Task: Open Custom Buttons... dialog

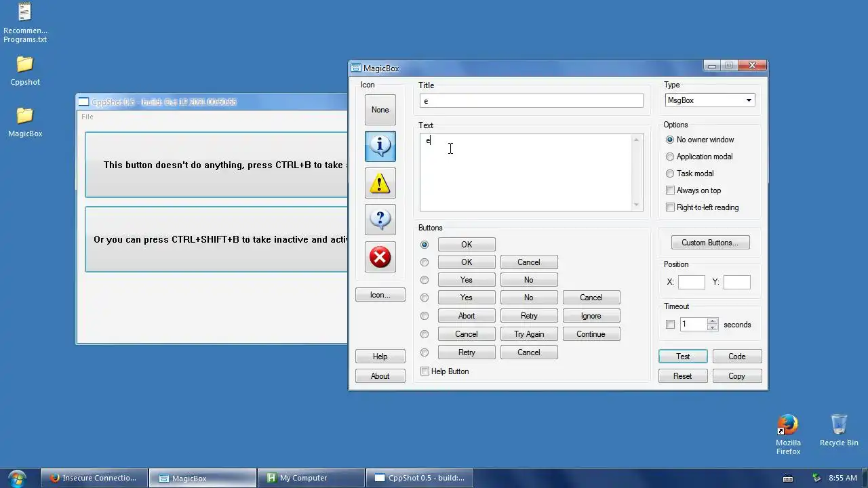Action: click(710, 243)
